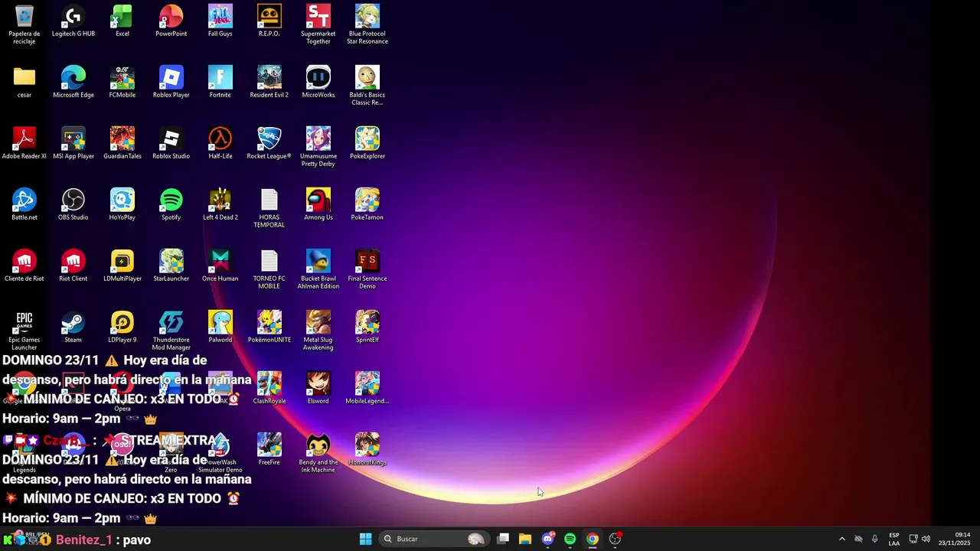Click the Buscar taskbar search box
This screenshot has width=980, height=551.
coord(433,539)
